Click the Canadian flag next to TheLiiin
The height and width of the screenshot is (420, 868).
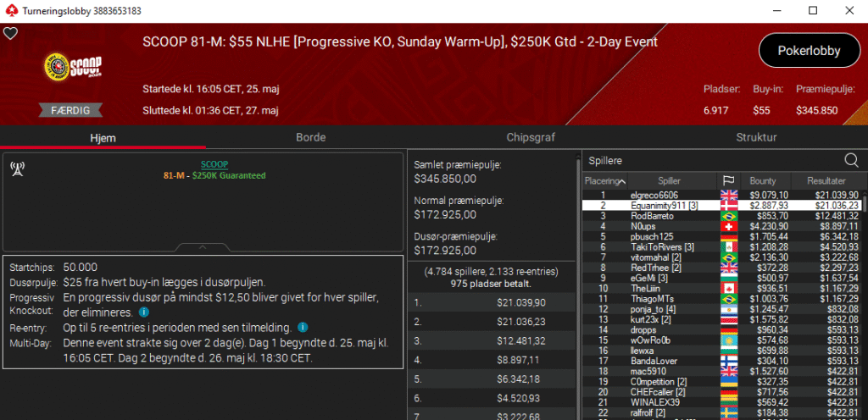[x=729, y=289]
